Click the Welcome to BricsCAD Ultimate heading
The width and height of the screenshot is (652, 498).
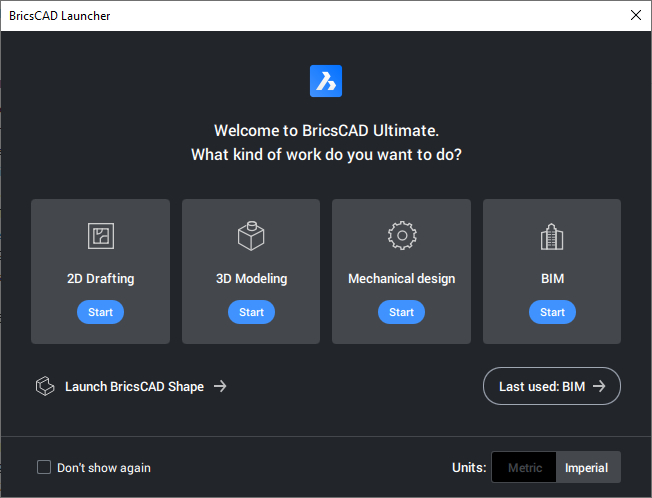326,131
